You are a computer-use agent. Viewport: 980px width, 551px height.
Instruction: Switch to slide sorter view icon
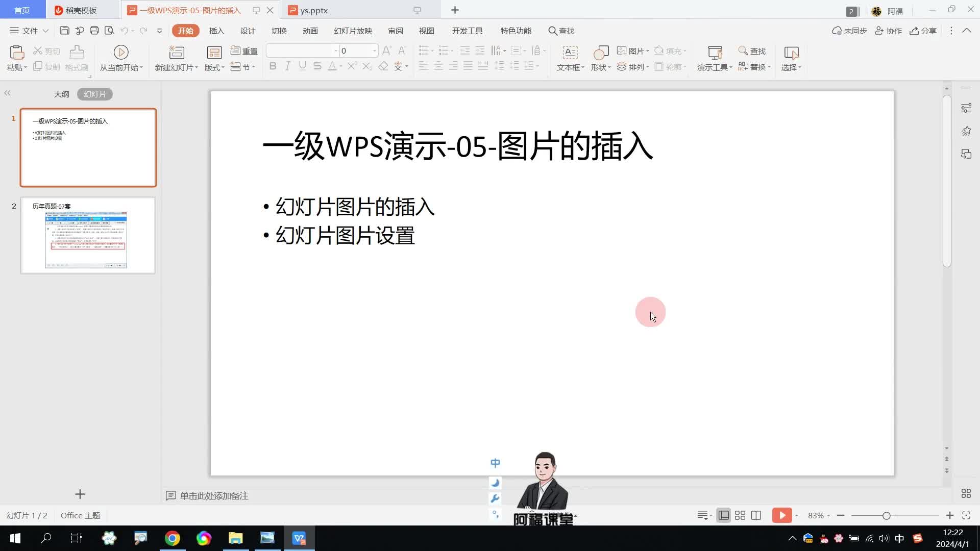pyautogui.click(x=740, y=515)
